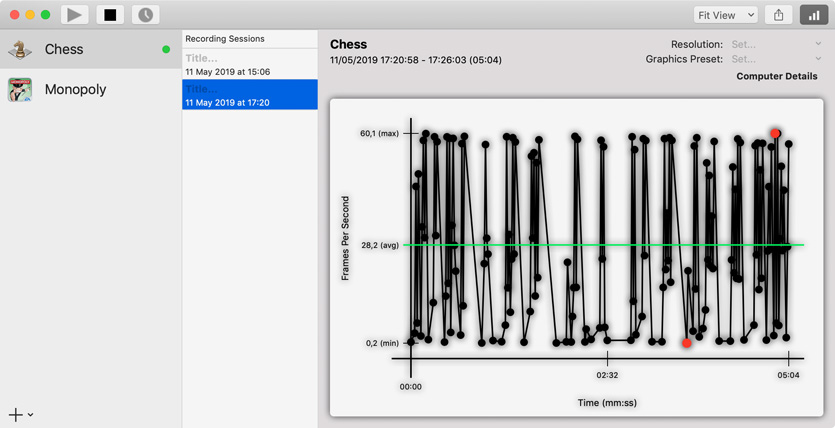The image size is (835, 428).
Task: Start recording with the play button
Action: 75,15
